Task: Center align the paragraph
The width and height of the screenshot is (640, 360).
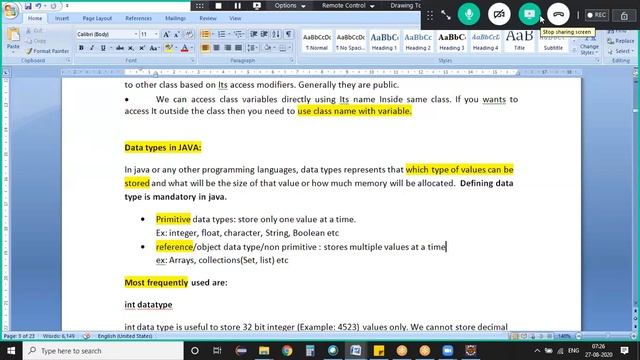Action: coord(216,48)
